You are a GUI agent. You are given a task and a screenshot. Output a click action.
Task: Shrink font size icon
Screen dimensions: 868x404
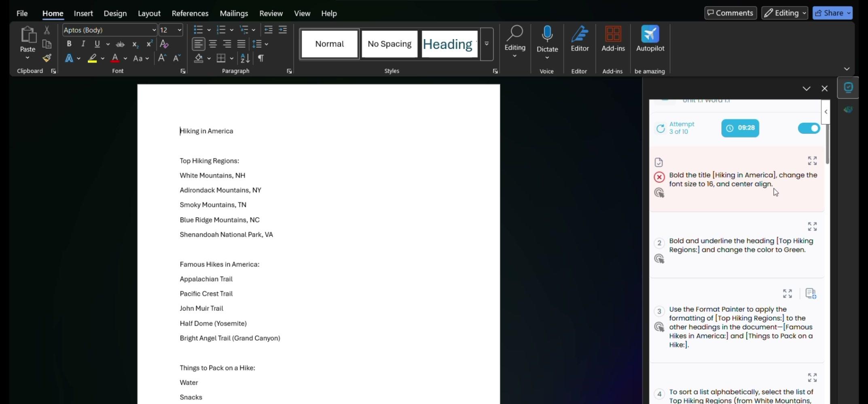click(177, 58)
